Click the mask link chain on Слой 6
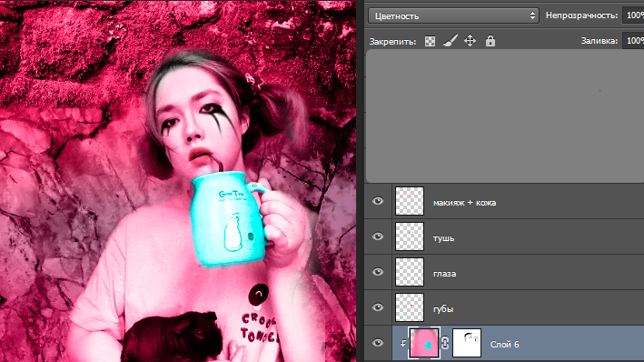Viewport: 644px width, 362px height. pyautogui.click(x=445, y=343)
